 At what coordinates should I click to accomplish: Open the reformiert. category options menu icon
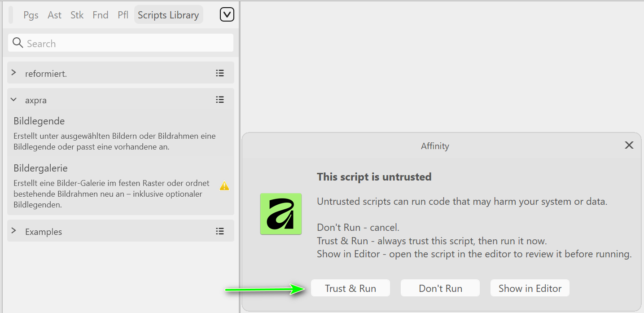[x=220, y=73]
